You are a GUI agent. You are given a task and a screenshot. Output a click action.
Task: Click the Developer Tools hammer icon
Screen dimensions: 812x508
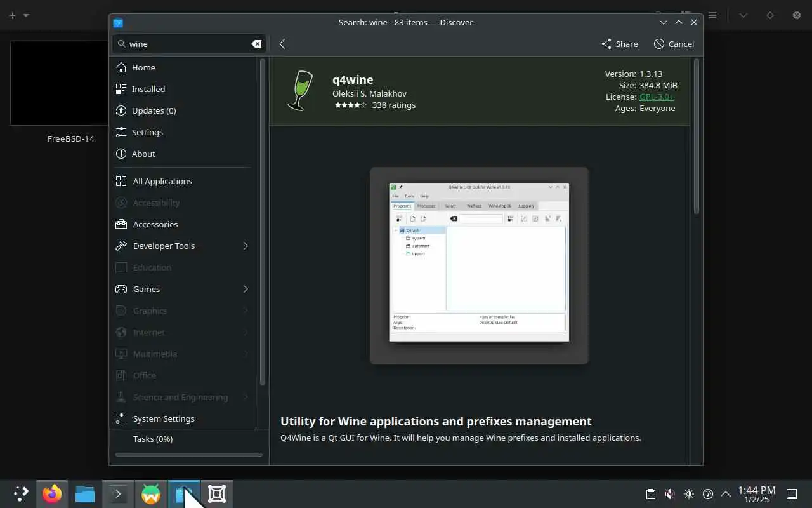tap(121, 246)
